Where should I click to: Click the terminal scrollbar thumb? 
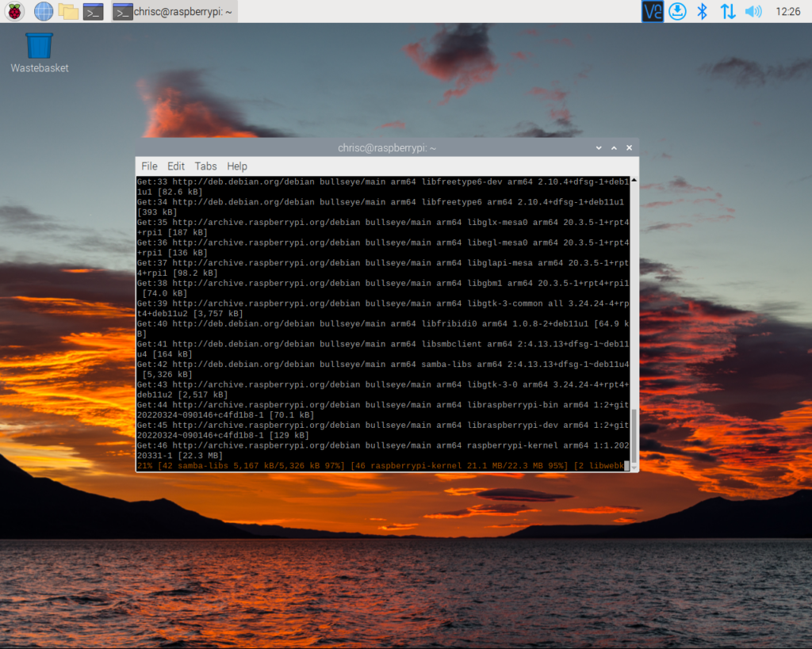(x=634, y=435)
